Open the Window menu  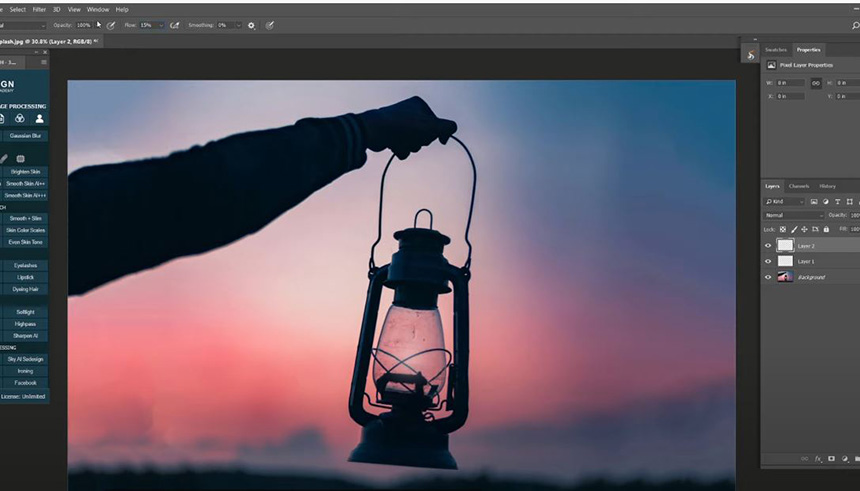point(98,9)
